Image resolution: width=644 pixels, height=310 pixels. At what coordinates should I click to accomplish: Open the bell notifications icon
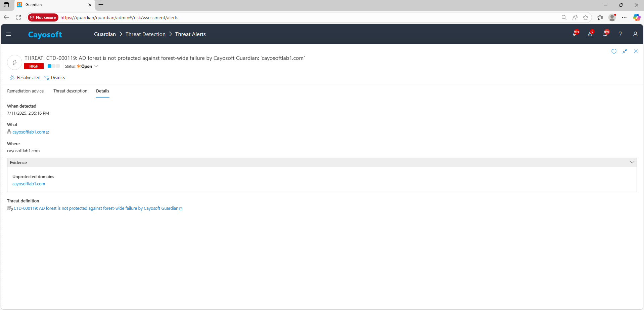(605, 34)
